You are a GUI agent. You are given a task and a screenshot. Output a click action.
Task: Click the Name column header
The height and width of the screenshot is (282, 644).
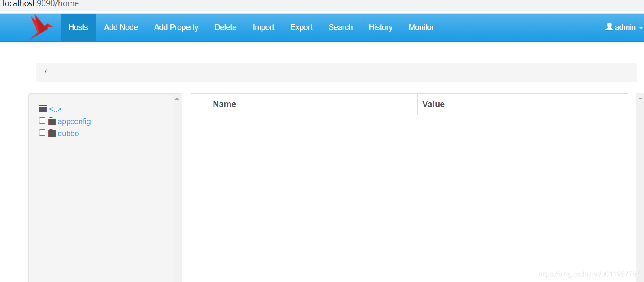[313, 104]
